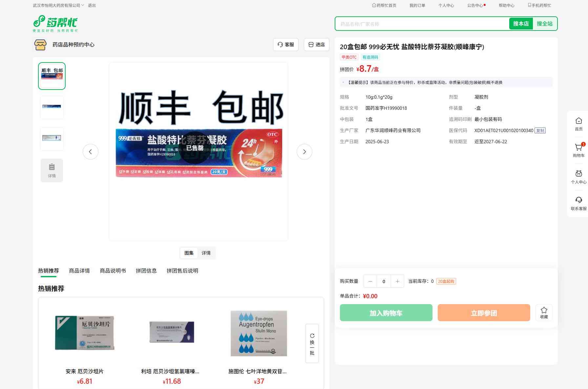Open personal center icon in sidebar
The width and height of the screenshot is (588, 389).
(x=578, y=174)
